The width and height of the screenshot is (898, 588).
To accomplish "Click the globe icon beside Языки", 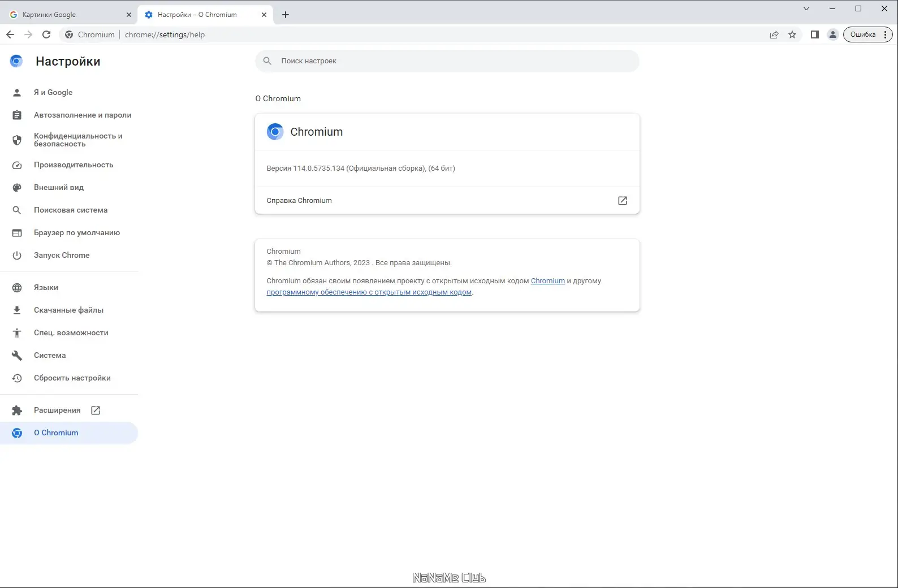I will 17,288.
